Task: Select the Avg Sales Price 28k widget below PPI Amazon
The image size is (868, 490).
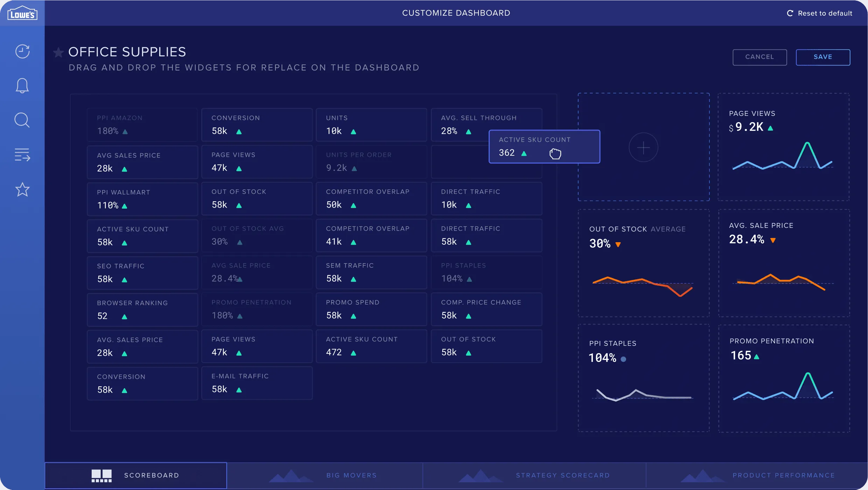Action: click(x=142, y=162)
